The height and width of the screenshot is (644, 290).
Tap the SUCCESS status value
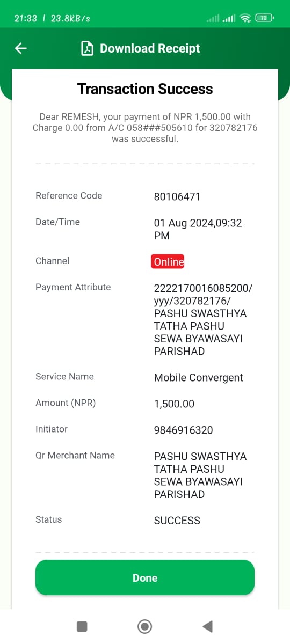pyautogui.click(x=177, y=521)
